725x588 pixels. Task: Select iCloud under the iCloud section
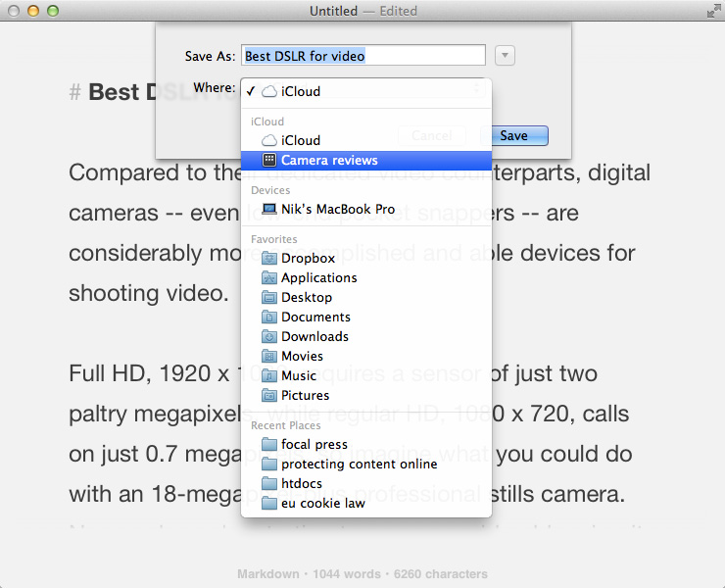tap(300, 140)
